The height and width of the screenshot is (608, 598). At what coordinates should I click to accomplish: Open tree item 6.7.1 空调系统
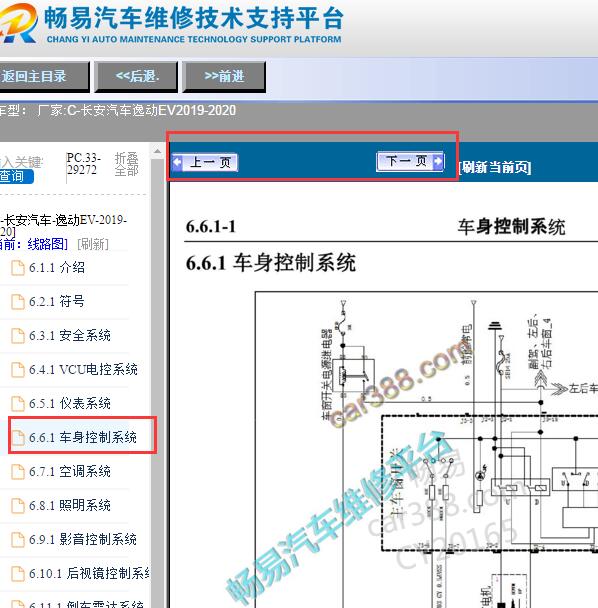click(70, 472)
